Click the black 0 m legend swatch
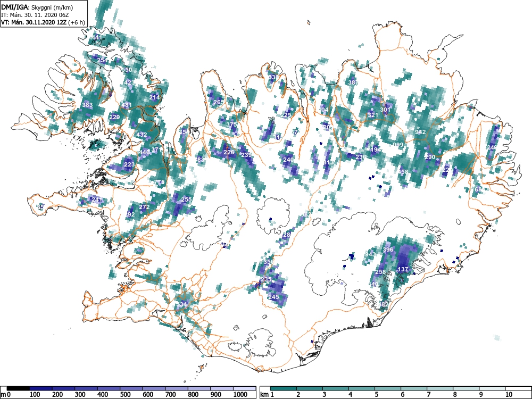 click(18, 388)
